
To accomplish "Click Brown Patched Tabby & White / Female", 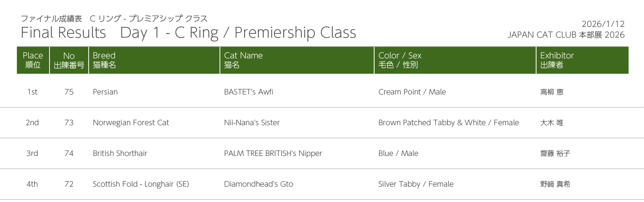I will tap(449, 123).
